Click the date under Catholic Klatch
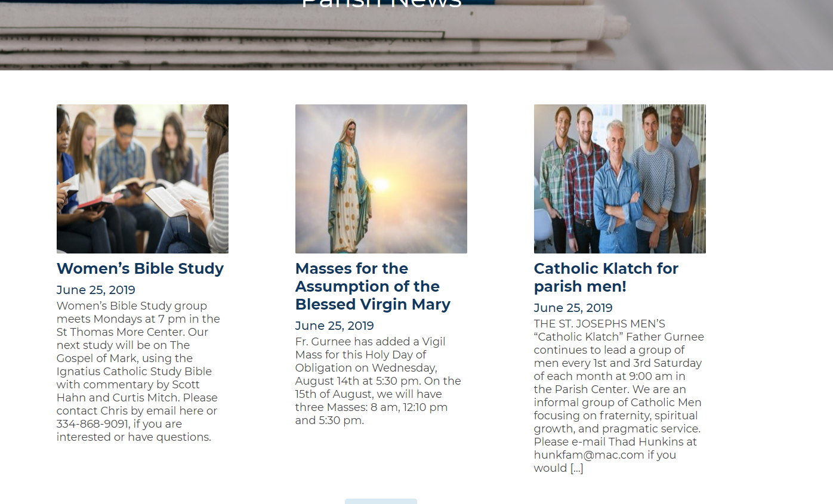 pos(573,308)
